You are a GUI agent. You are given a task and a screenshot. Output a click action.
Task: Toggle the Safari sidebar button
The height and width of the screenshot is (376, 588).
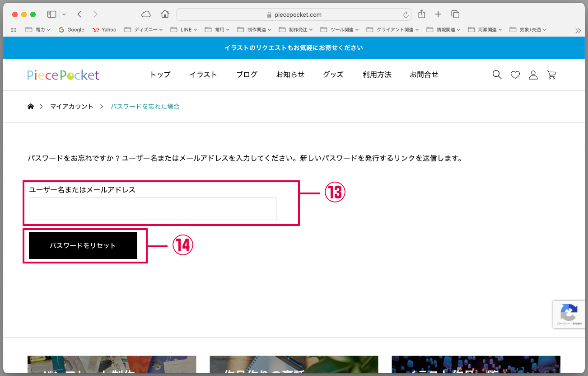click(x=52, y=14)
